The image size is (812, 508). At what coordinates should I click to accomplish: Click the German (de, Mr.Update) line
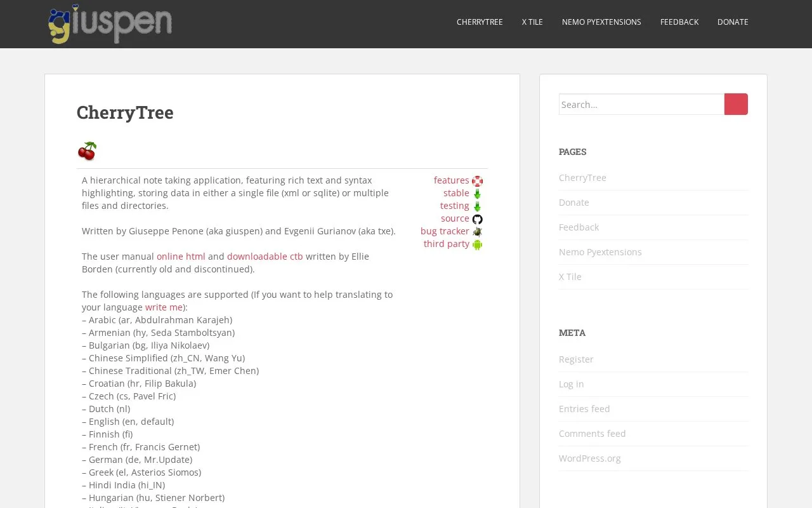pyautogui.click(x=137, y=460)
